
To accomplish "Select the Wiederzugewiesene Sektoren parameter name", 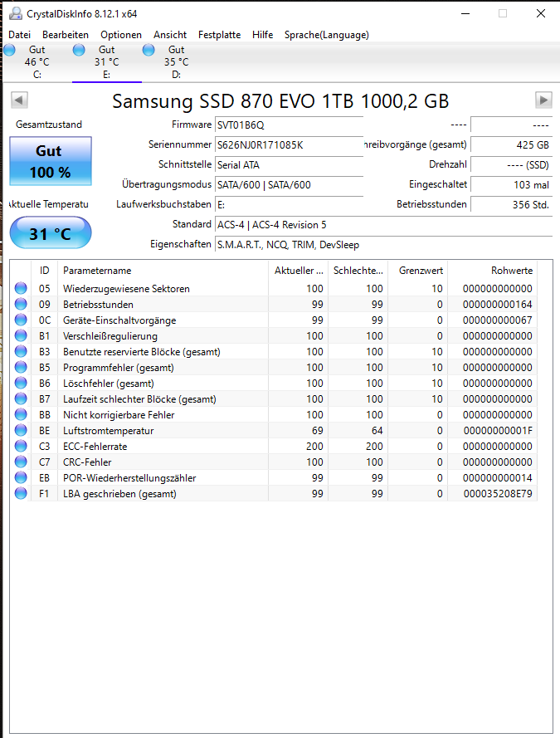I will click(x=126, y=289).
